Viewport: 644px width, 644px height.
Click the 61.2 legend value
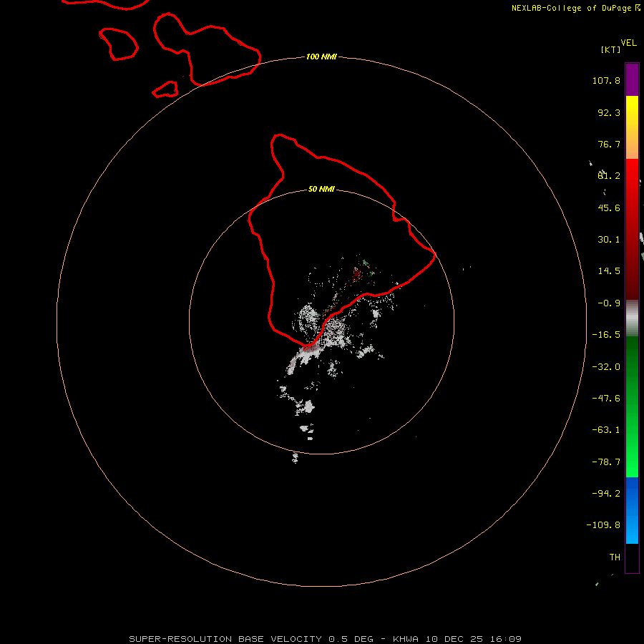click(x=609, y=176)
